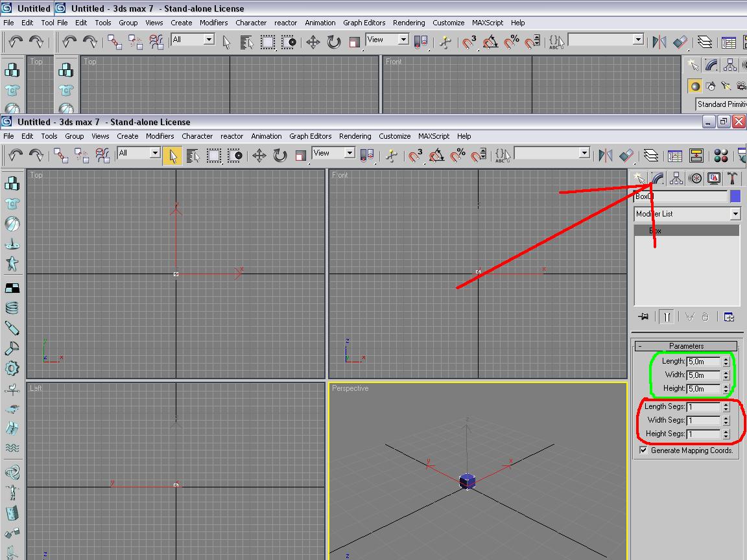Viewport: 747px width, 560px height.
Task: Open Schematic View in the front toolbar
Action: pos(696,156)
